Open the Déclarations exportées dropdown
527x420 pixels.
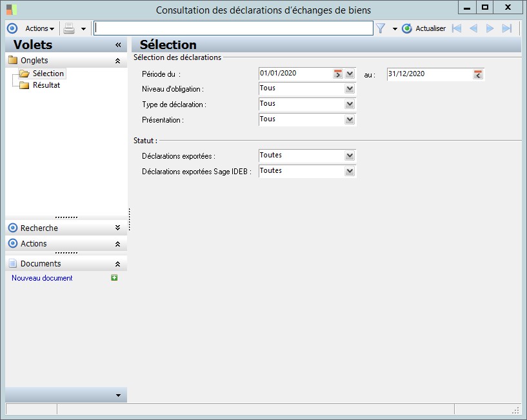tap(350, 156)
